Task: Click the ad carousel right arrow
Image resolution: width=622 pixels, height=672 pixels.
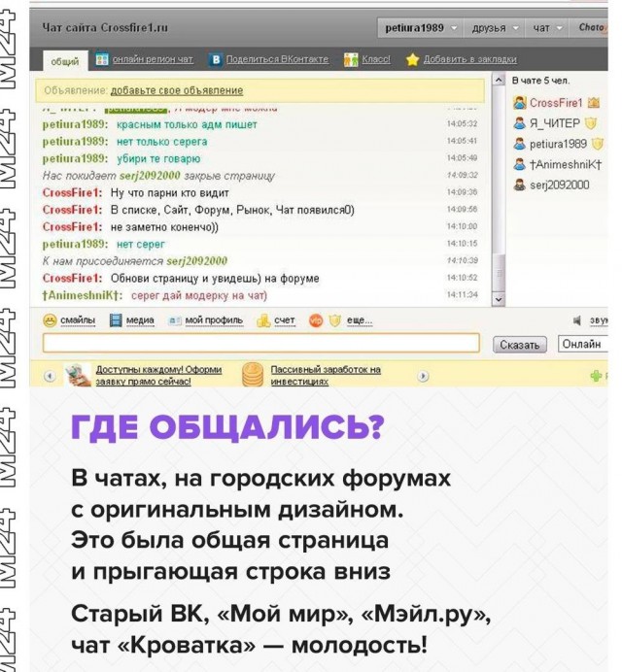Action: 423,376
